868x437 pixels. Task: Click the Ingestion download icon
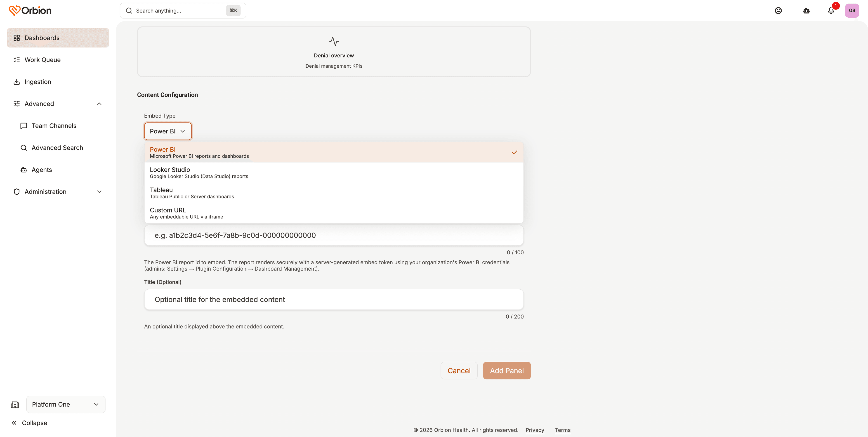(17, 82)
